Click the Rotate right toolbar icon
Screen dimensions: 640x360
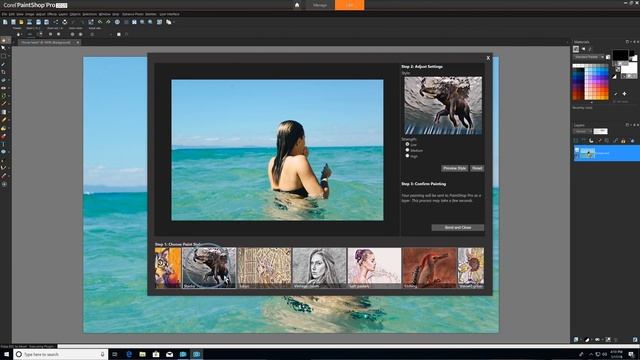coord(108,22)
